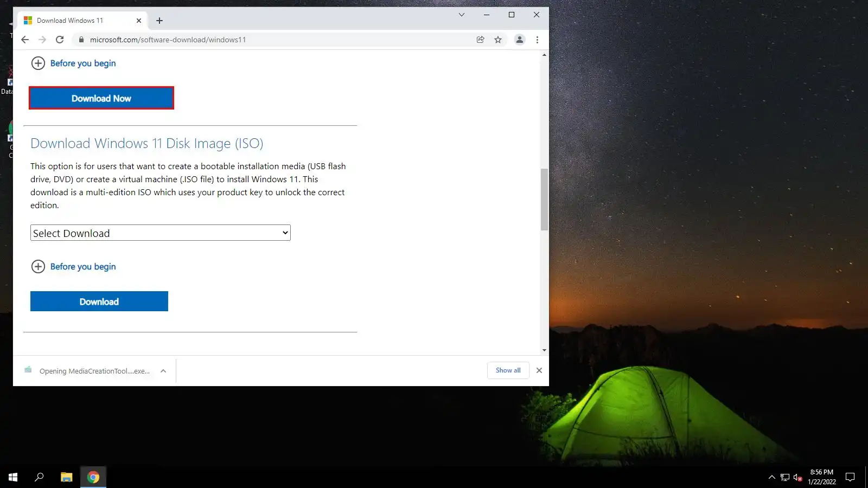The height and width of the screenshot is (488, 868).
Task: Expand first Before you begin section
Action: [74, 63]
